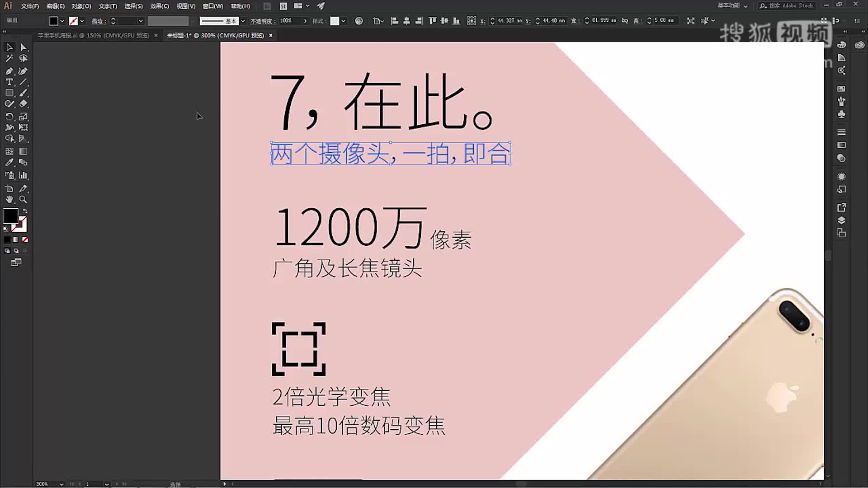Image resolution: width=868 pixels, height=488 pixels.
Task: Click the X coordinate field
Action: [510, 21]
